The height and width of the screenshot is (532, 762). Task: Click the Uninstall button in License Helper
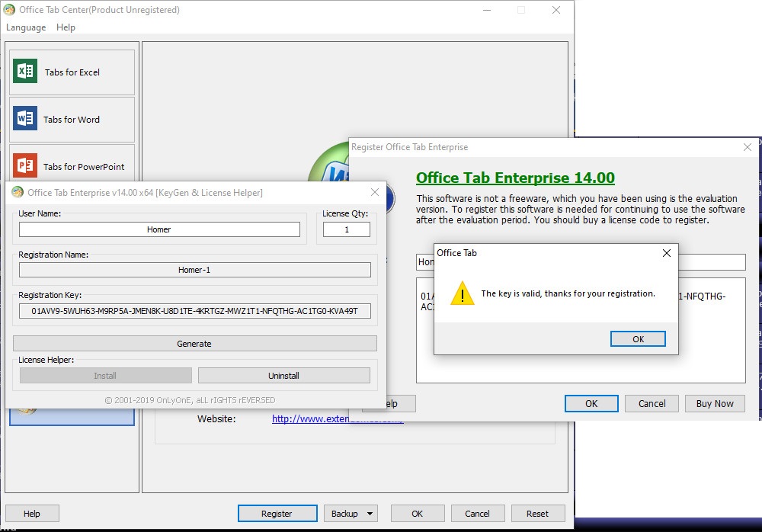(283, 376)
